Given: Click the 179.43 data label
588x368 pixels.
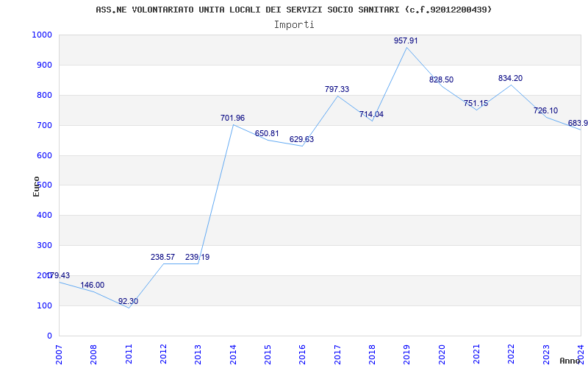Looking at the screenshot, I should 59,275.
